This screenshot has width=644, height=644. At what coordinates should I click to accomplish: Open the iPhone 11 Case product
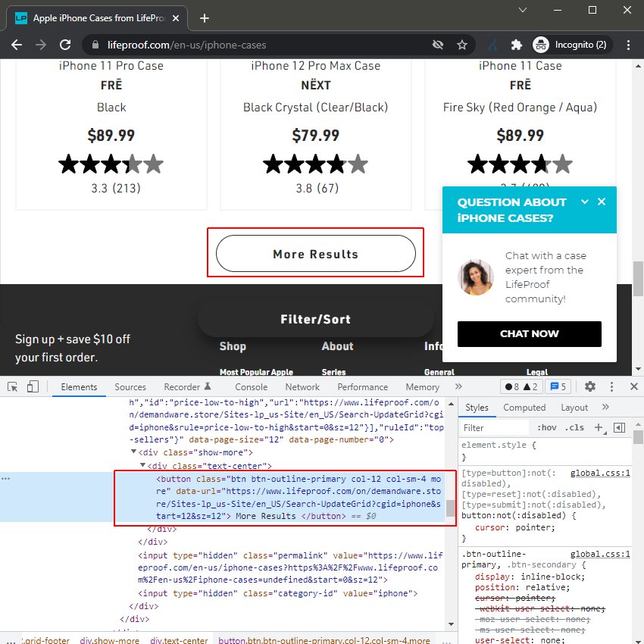(520, 66)
